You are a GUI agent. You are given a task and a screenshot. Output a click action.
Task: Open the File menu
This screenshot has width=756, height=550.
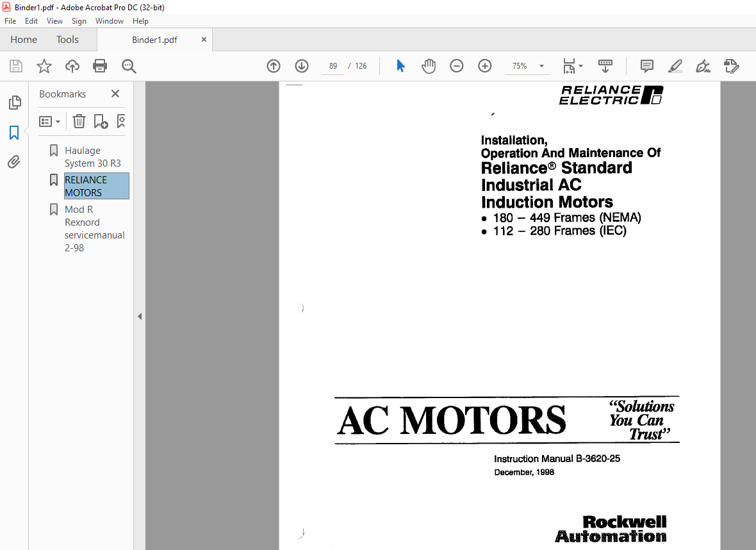(x=10, y=21)
